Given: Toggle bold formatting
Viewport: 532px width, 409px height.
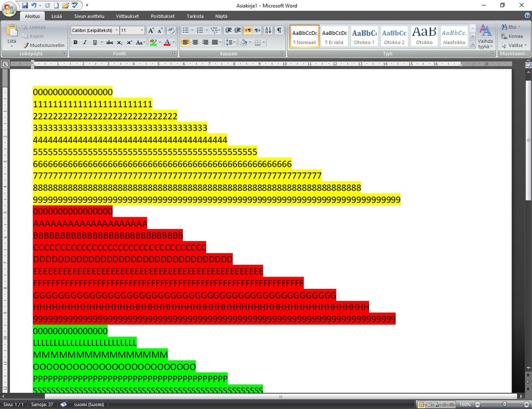Looking at the screenshot, I should pyautogui.click(x=75, y=43).
